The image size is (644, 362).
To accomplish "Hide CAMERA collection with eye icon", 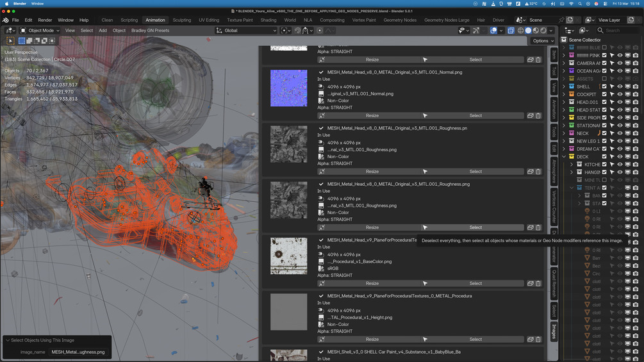I will pos(620,63).
